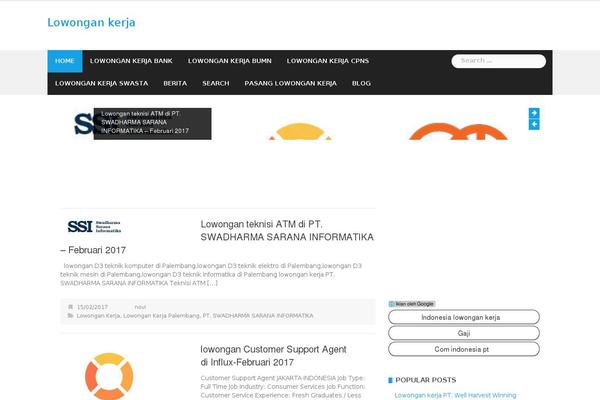
Task: Click the next slide arrow icon
Action: 534,113
